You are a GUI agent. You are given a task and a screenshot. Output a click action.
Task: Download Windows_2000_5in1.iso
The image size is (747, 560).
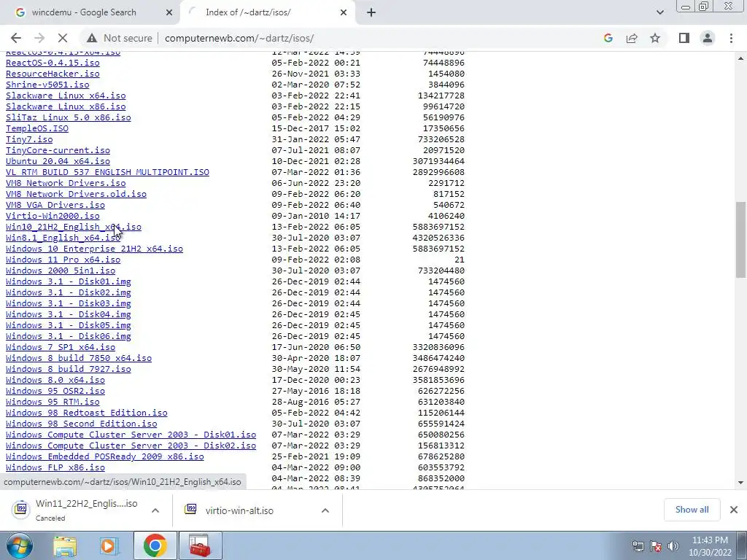tap(61, 271)
